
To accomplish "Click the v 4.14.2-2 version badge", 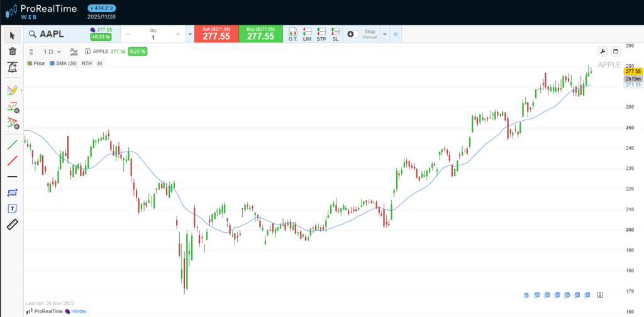I will point(101,8).
